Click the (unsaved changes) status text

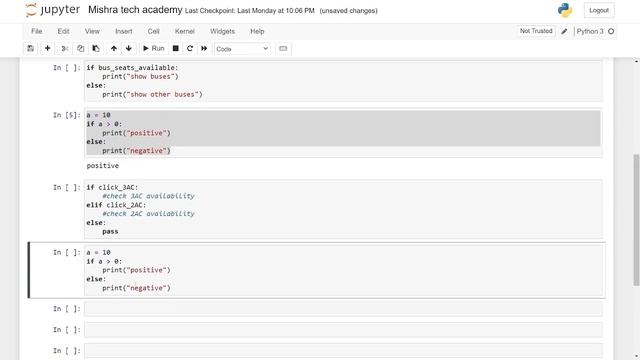pos(348,11)
